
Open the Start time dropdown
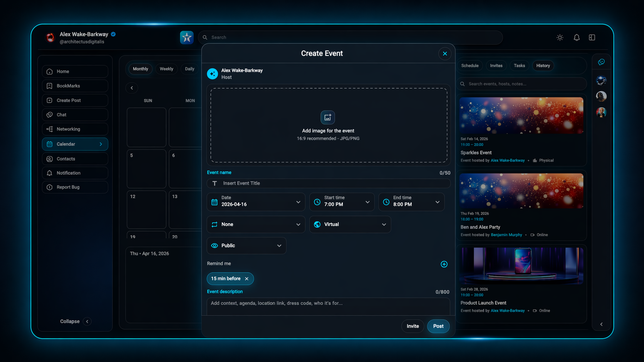tap(342, 202)
